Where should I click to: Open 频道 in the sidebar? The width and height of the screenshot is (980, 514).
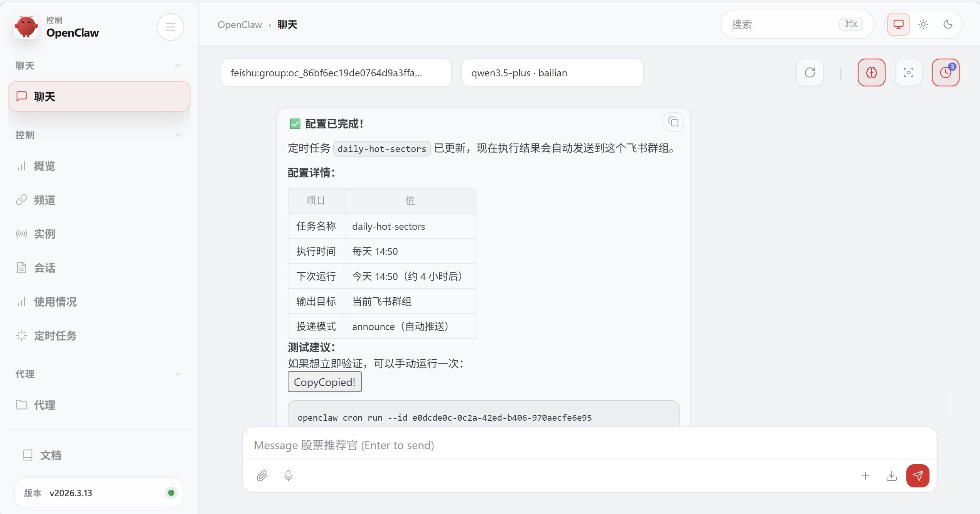[x=44, y=200]
